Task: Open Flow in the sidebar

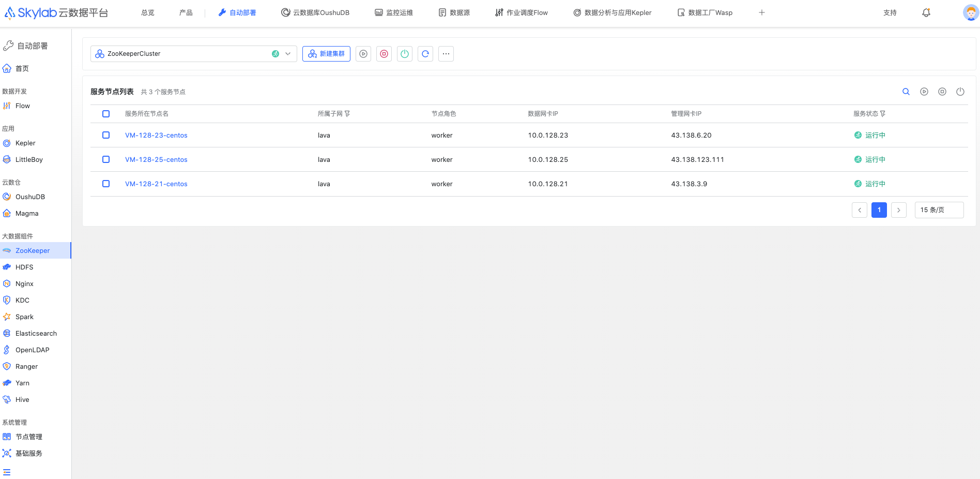Action: pyautogui.click(x=36, y=106)
